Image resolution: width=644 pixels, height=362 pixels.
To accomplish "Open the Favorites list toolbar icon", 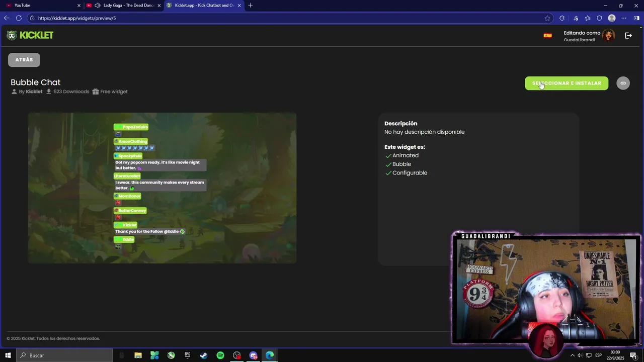I will [588, 18].
